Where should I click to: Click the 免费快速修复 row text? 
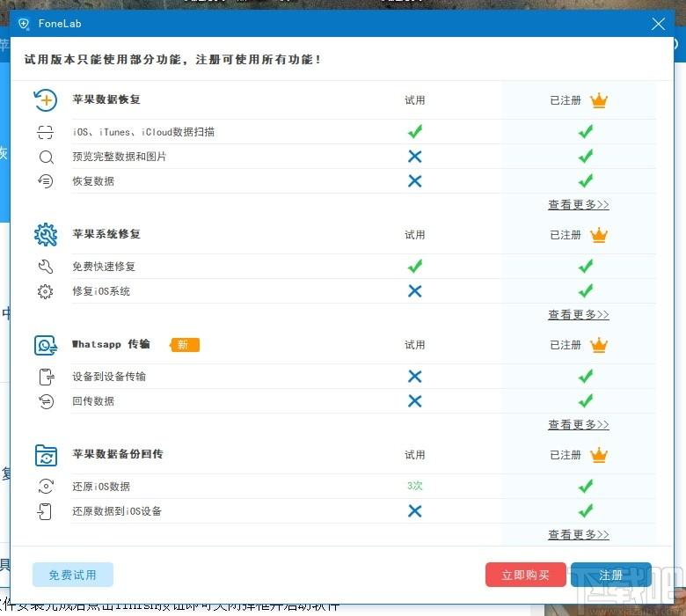(104, 266)
